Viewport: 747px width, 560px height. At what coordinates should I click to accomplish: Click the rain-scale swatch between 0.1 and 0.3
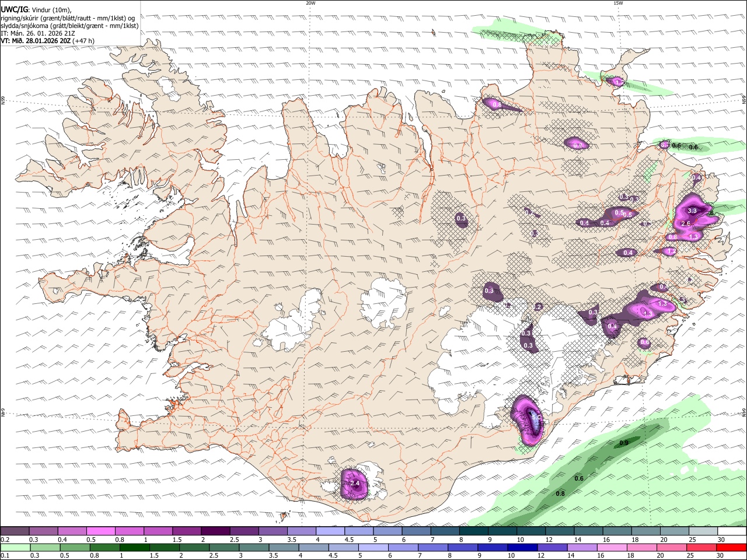tap(15, 547)
